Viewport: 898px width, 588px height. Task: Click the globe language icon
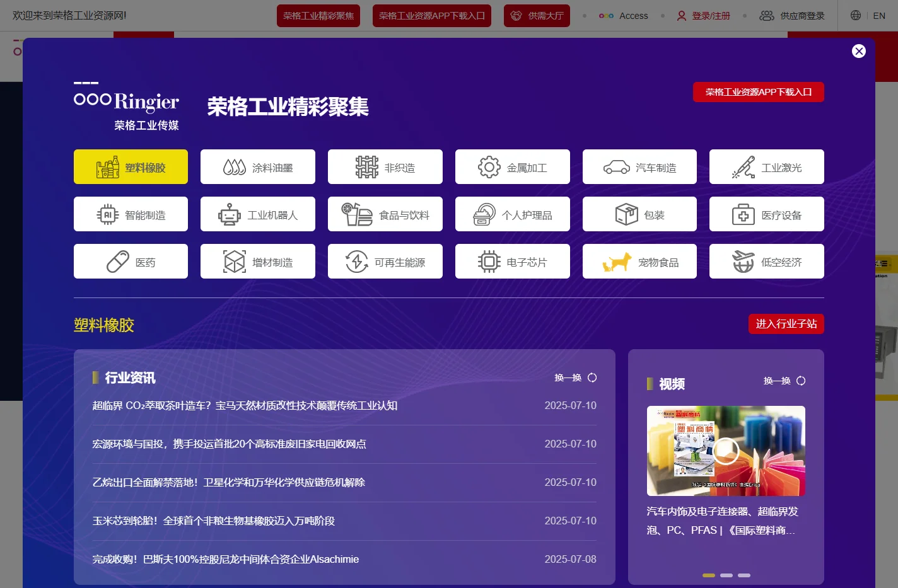(856, 15)
